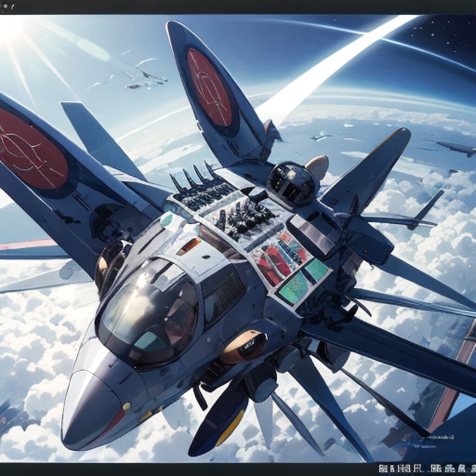The height and width of the screenshot is (476, 476).
Task: Click the orange marker light above the cockpit
Action: 189,246
